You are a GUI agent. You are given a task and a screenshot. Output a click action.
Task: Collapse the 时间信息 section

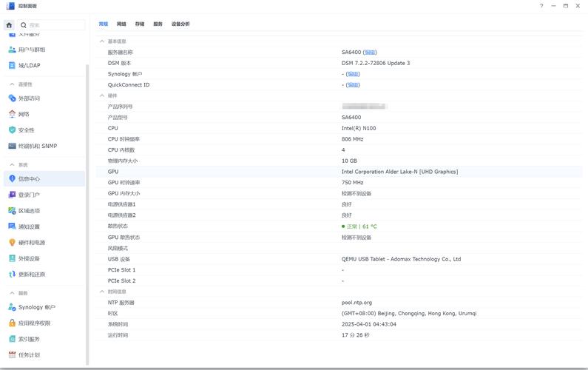(x=102, y=292)
